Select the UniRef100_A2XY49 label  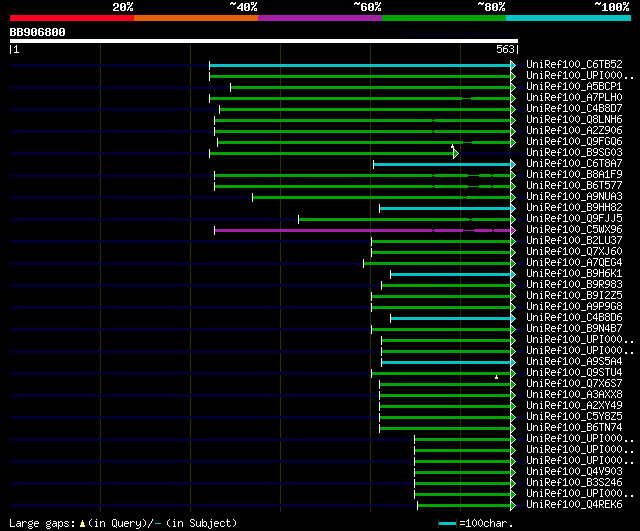[x=574, y=406]
